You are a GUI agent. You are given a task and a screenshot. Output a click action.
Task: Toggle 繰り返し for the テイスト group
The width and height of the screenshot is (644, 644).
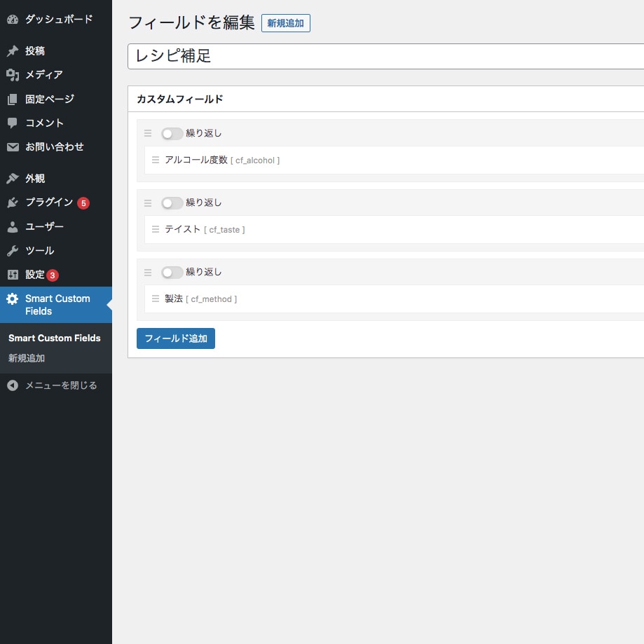pyautogui.click(x=172, y=203)
